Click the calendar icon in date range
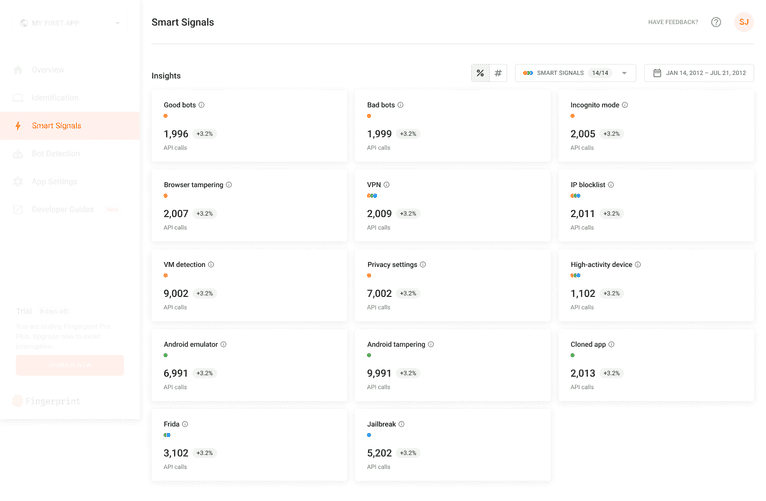The height and width of the screenshot is (501, 766). point(657,73)
